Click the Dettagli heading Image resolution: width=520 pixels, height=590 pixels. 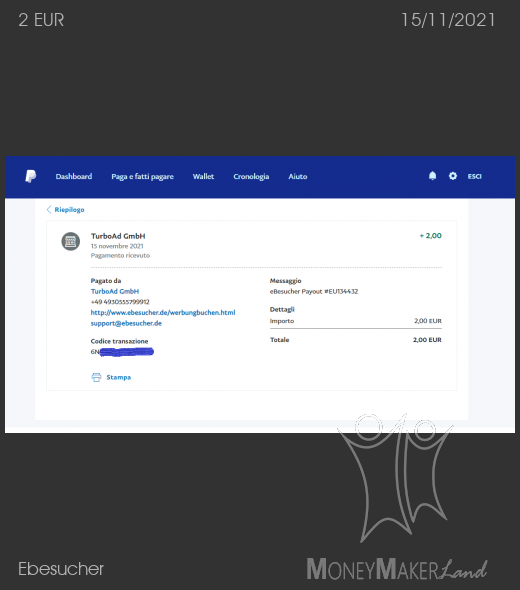click(x=282, y=309)
